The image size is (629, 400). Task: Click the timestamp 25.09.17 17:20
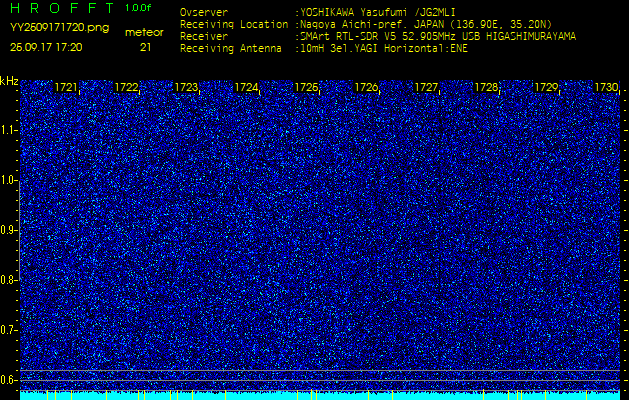pyautogui.click(x=46, y=47)
